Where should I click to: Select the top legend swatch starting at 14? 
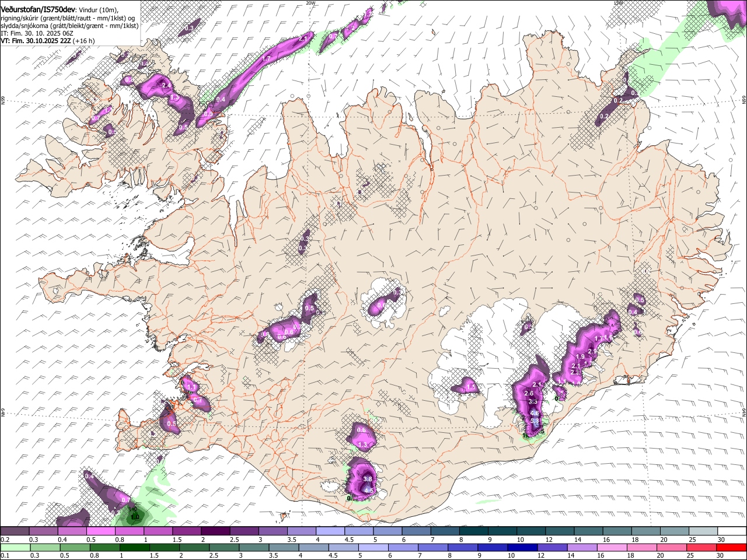click(588, 531)
